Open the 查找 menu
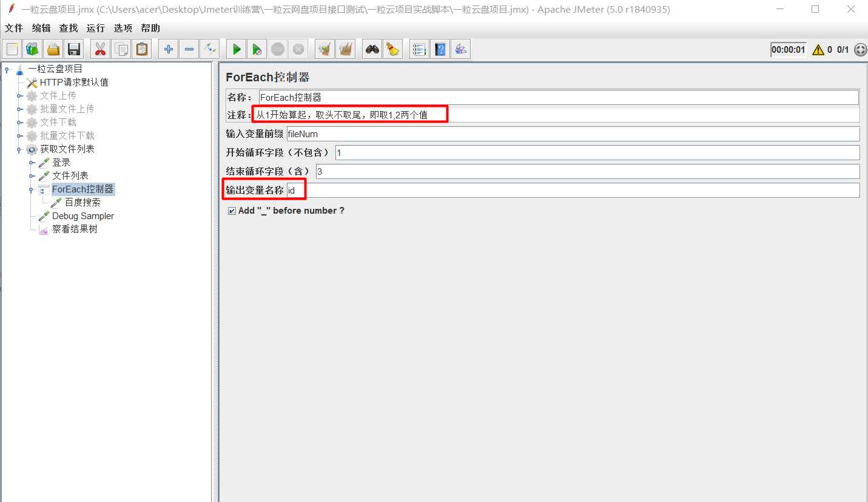This screenshot has height=502, width=868. point(69,29)
